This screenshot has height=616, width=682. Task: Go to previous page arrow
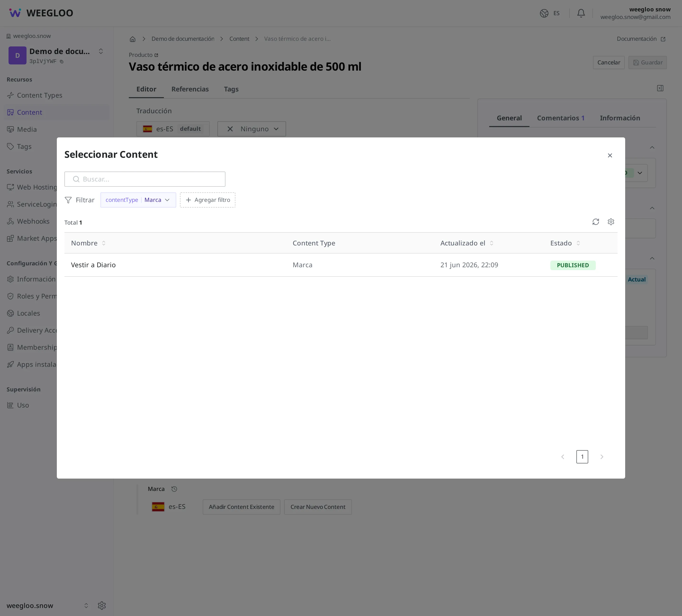563,457
